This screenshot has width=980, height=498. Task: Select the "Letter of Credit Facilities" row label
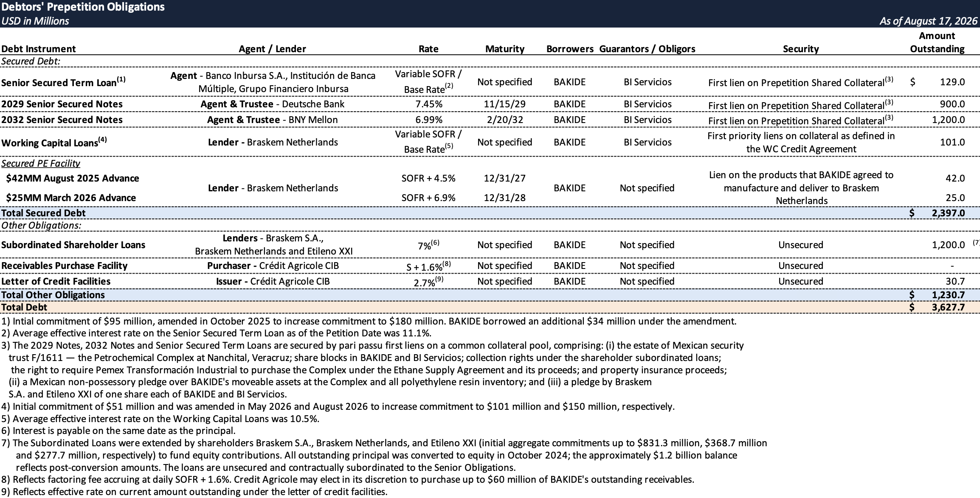point(56,281)
